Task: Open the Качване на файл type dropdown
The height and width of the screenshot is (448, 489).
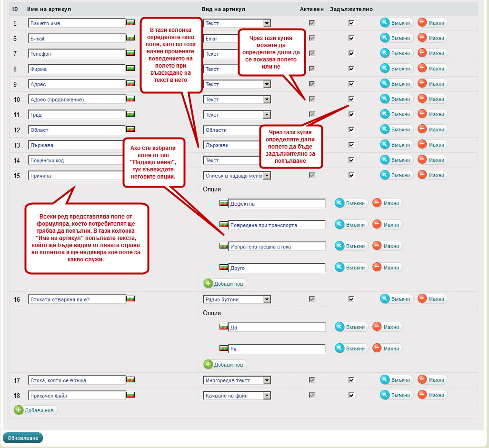Action: click(x=267, y=396)
